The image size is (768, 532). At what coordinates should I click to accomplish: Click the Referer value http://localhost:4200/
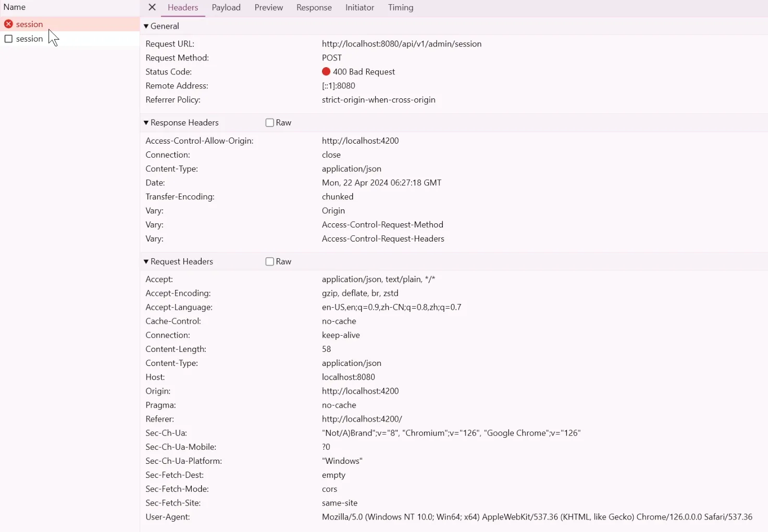[x=362, y=420]
